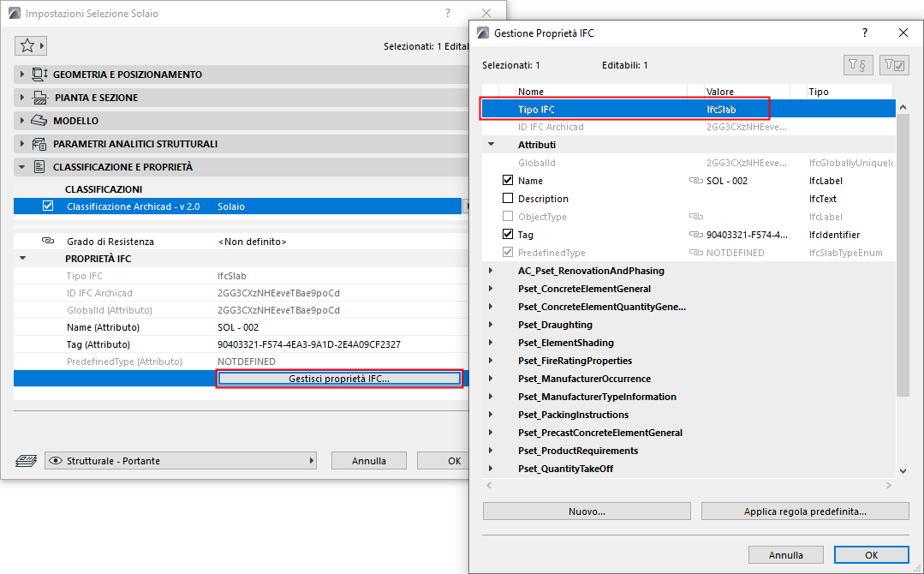Click the Nuovo... button
This screenshot has height=574, width=924.
587,511
